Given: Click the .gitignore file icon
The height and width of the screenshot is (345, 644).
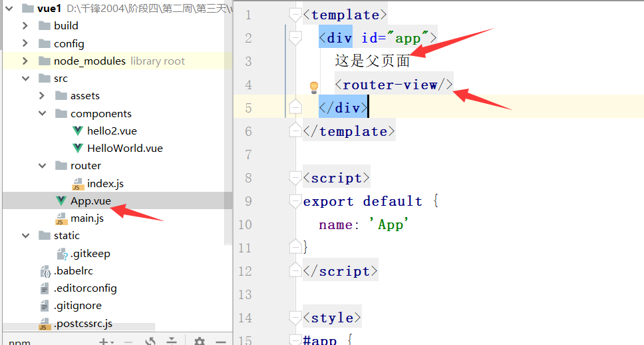Looking at the screenshot, I should [x=45, y=306].
